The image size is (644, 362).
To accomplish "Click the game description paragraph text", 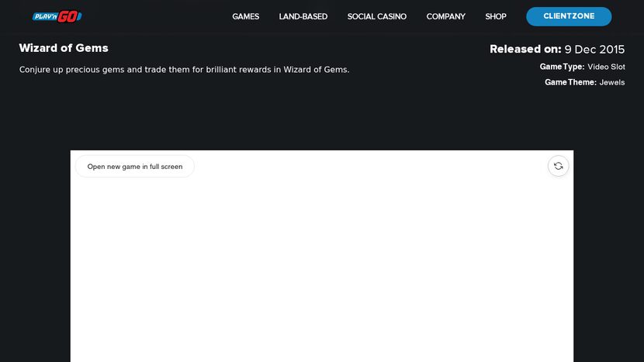I will [184, 70].
